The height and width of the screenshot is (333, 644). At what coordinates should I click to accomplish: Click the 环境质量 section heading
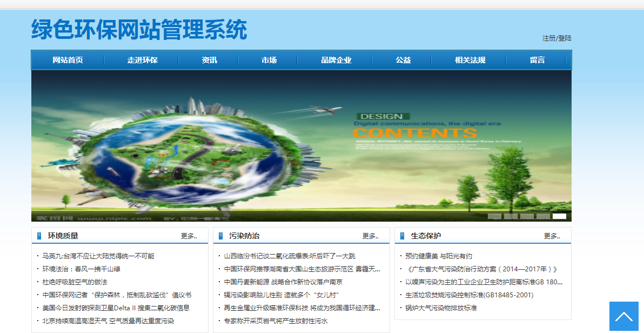point(63,236)
